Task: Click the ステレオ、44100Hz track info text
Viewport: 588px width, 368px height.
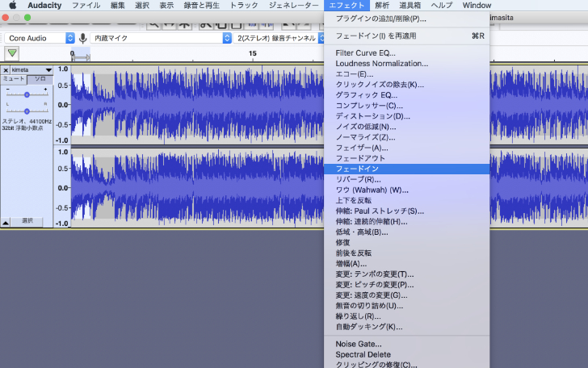Action: tap(27, 121)
